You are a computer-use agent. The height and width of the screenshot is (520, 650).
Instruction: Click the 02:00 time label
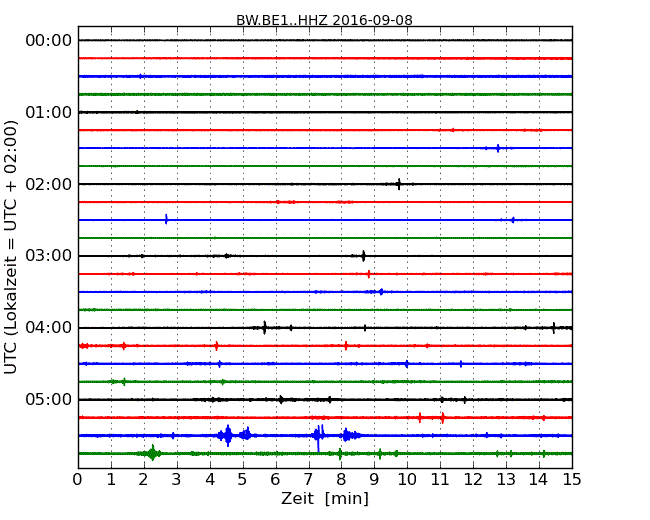click(x=49, y=184)
